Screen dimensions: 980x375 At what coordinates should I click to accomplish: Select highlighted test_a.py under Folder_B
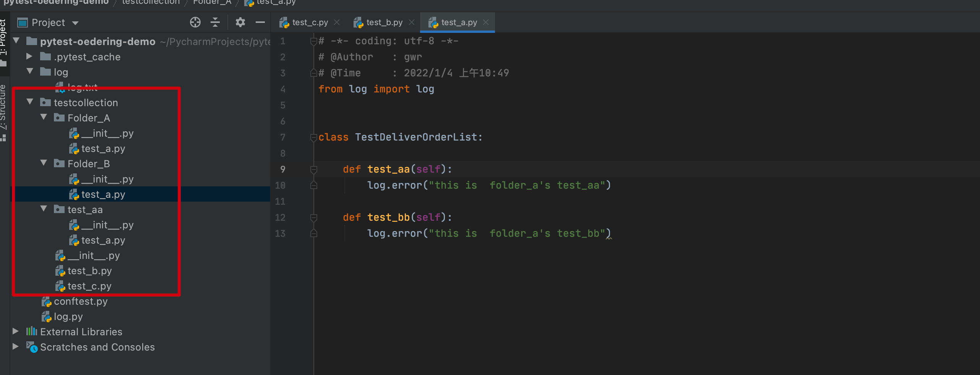point(103,194)
